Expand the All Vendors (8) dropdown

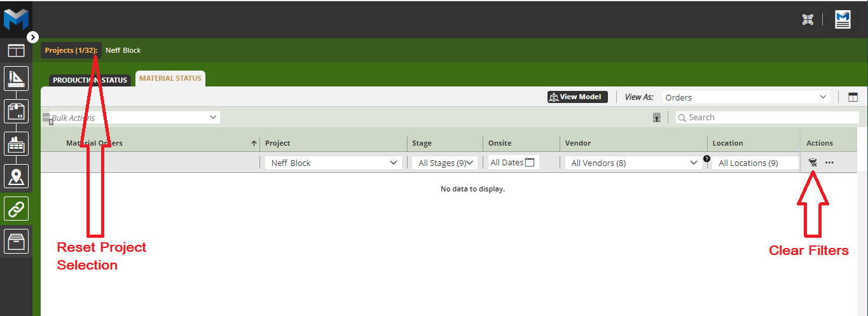pos(634,163)
